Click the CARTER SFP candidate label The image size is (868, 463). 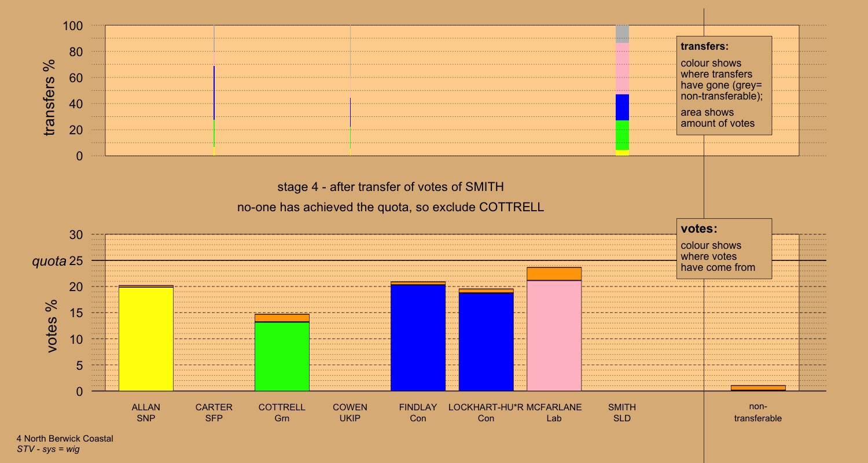(214, 413)
